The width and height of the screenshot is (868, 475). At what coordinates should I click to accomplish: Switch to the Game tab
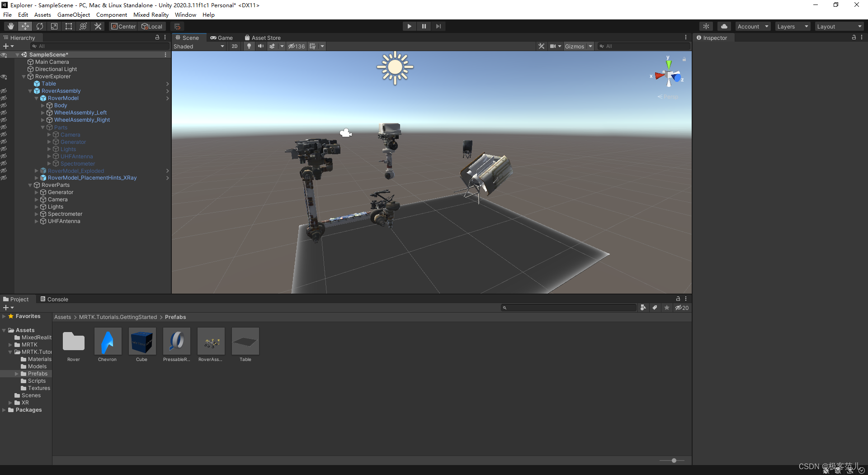222,38
